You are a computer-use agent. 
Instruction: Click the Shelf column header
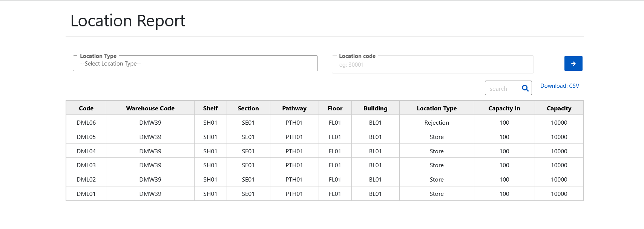[x=210, y=108]
